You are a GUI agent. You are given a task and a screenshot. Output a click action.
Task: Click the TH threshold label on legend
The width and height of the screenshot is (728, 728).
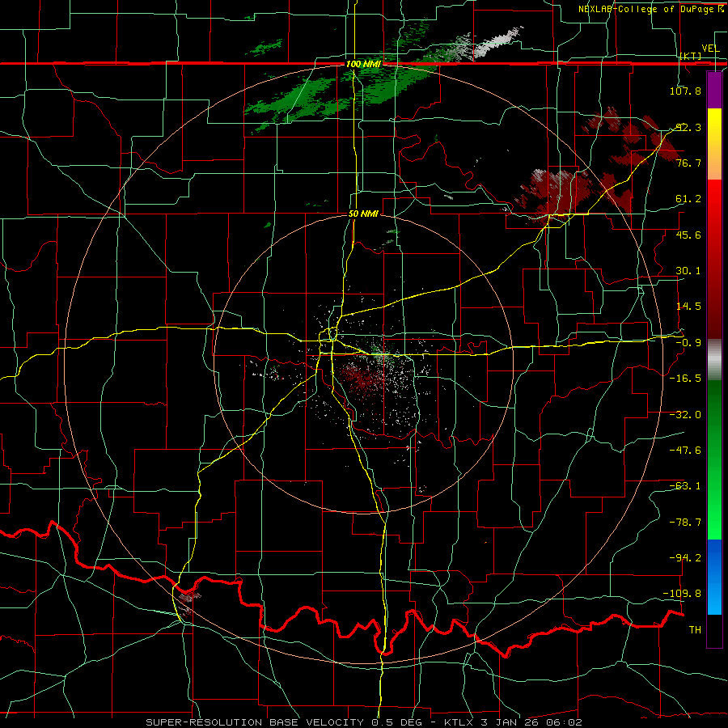pyautogui.click(x=695, y=630)
